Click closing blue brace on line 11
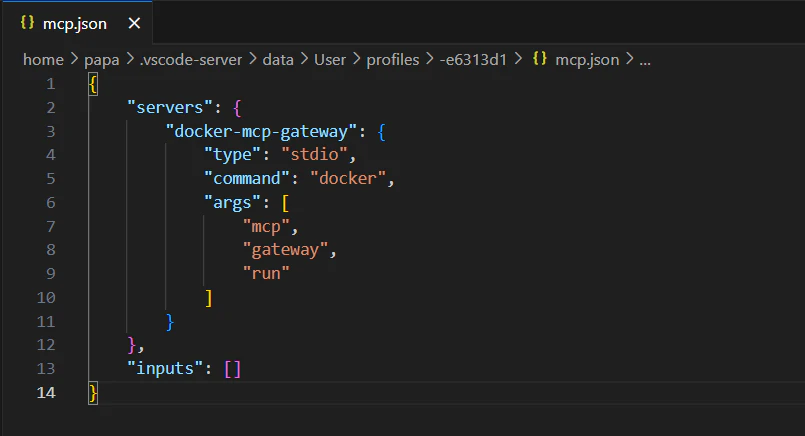 pos(170,322)
